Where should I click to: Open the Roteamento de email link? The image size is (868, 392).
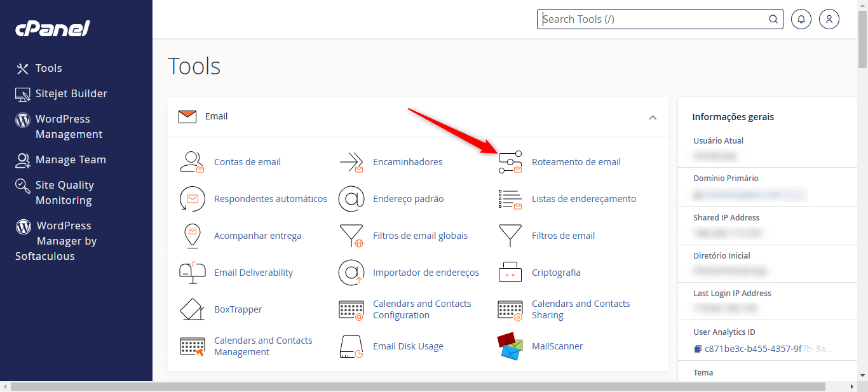pos(576,162)
